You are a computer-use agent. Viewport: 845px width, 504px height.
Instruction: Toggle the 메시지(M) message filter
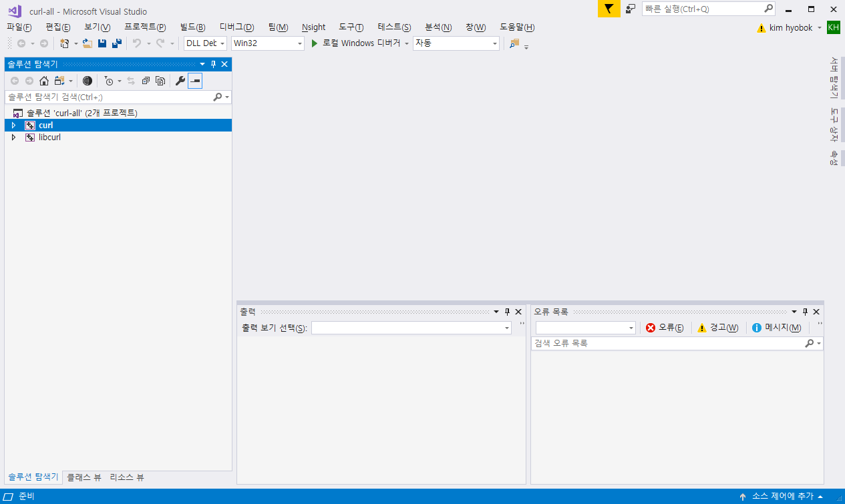(776, 328)
